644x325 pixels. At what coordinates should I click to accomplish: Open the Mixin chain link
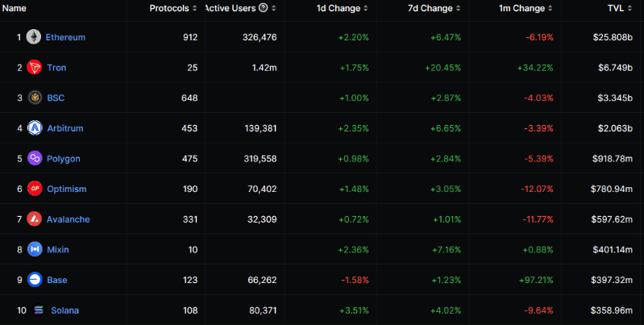click(x=58, y=250)
